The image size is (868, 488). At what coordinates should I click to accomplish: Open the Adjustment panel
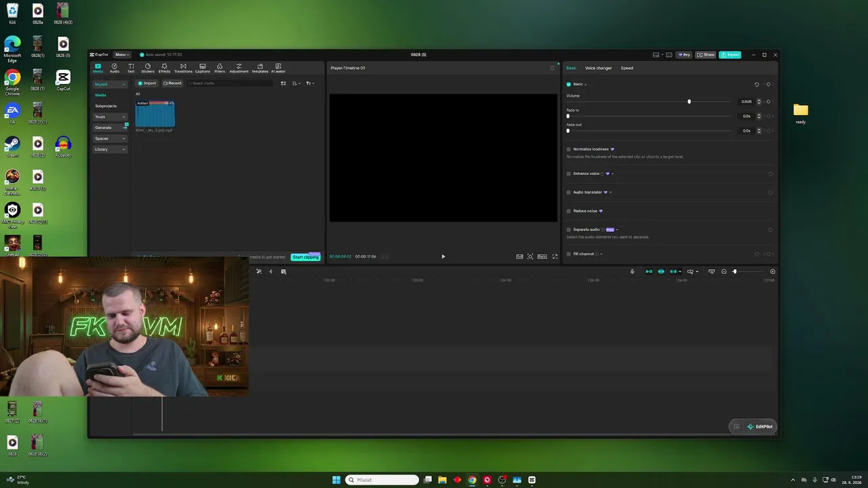pos(239,68)
